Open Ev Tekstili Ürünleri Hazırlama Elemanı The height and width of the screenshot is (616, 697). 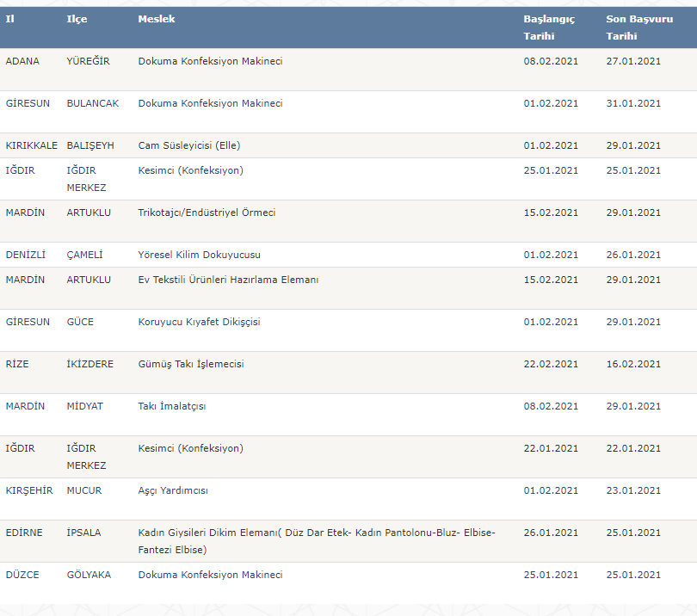(228, 280)
